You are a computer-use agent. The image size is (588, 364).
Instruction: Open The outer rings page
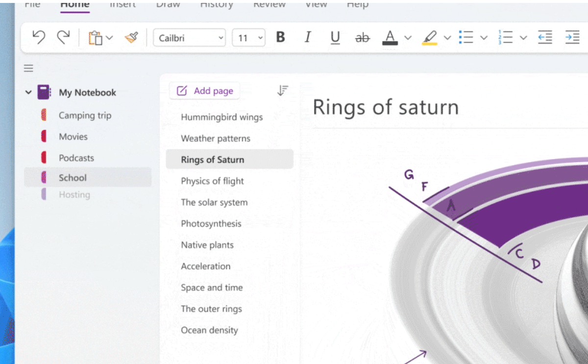pyautogui.click(x=211, y=309)
